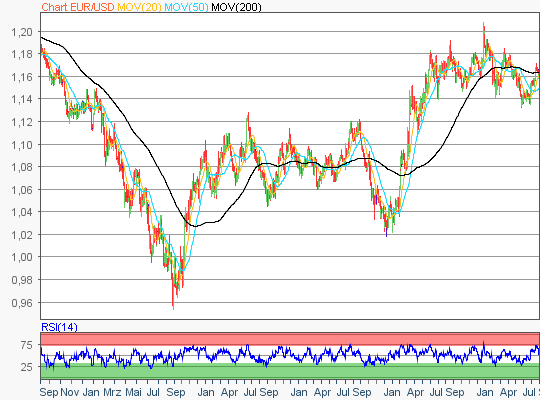Click the Chart EUR/USD legend label
This screenshot has width=540, height=400.
78,7
